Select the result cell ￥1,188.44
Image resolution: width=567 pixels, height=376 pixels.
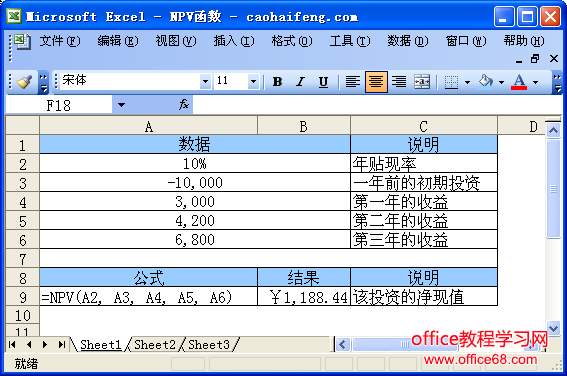tap(304, 297)
